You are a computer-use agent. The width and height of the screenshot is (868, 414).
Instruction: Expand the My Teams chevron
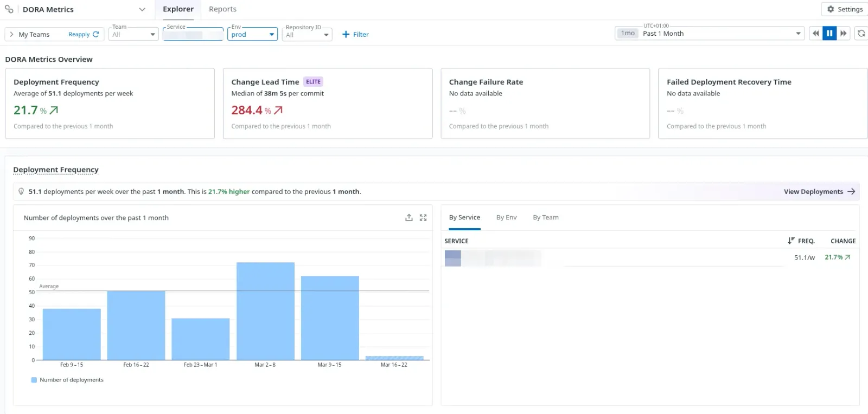click(x=11, y=34)
